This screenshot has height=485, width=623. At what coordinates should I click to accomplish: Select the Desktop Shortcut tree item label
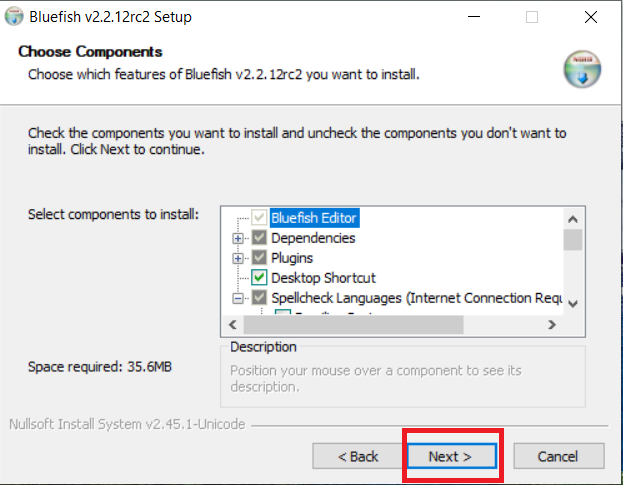tap(323, 278)
